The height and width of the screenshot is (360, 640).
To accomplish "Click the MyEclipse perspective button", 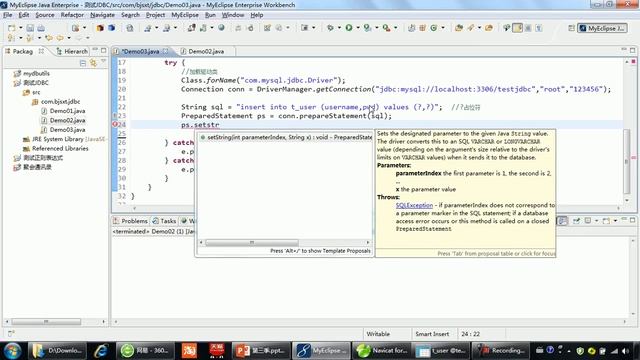I will click(x=602, y=28).
